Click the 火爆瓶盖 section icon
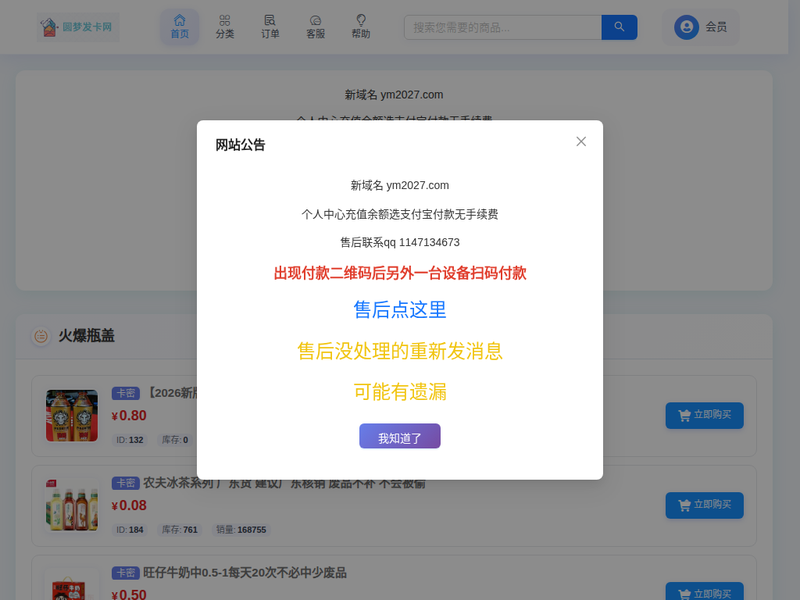Viewport: 800px width, 600px height. click(x=41, y=336)
